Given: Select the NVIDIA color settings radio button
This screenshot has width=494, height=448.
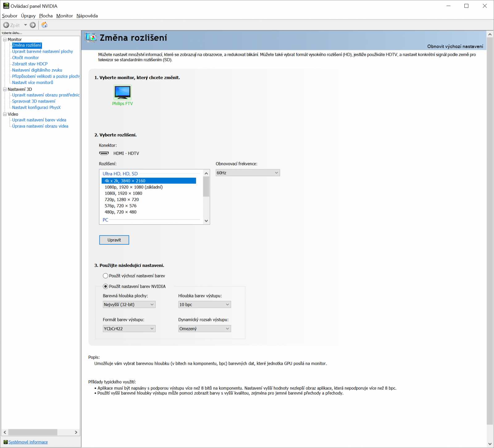Looking at the screenshot, I should tap(105, 286).
